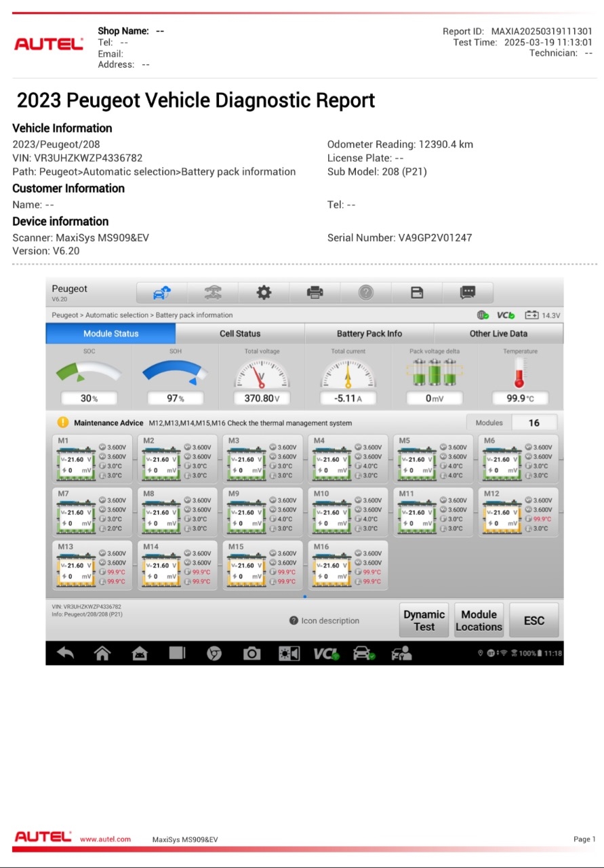Go back with the Android back arrow
The height and width of the screenshot is (868, 604).
66,653
